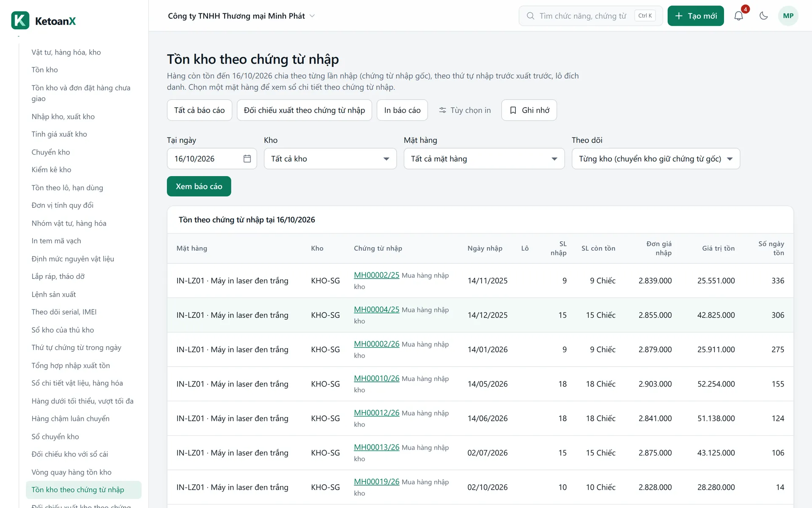Click the In báo cáo button
812x508 pixels.
(402, 110)
